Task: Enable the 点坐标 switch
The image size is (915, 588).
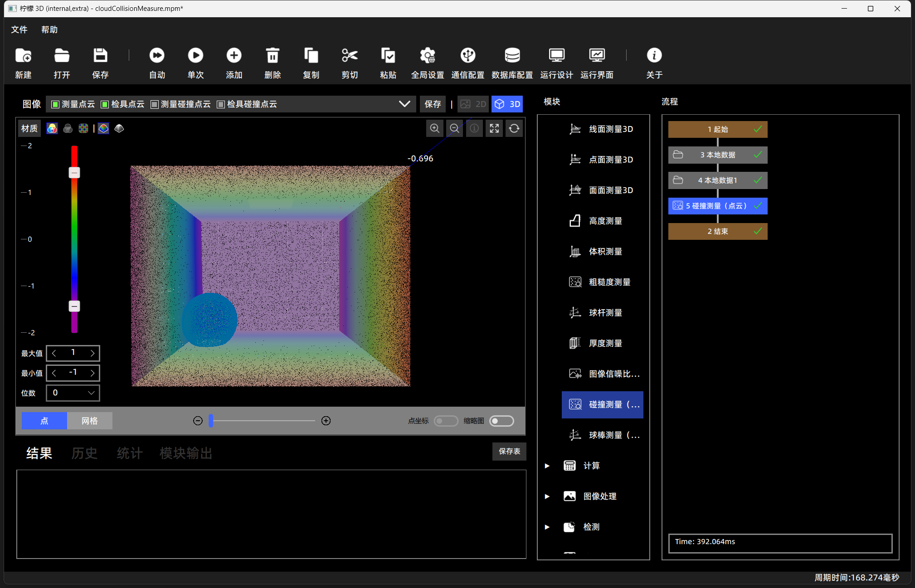Action: point(446,421)
